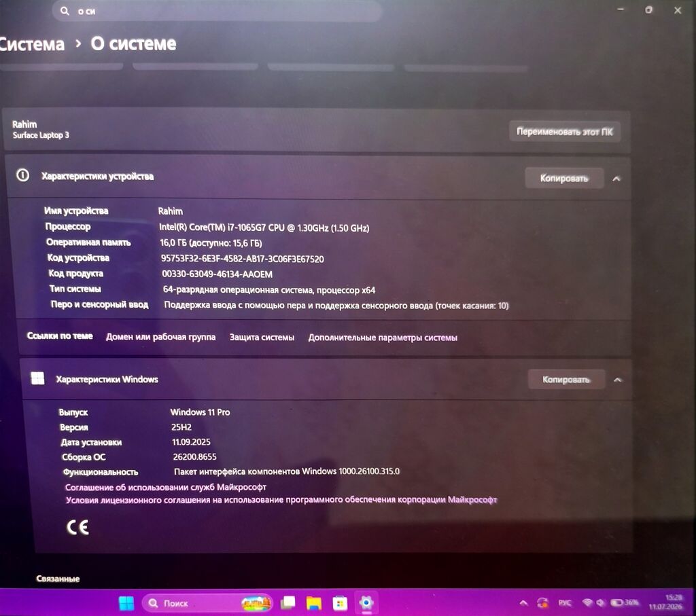
Task: Click the Settings gear taskbar icon
Action: 366,602
